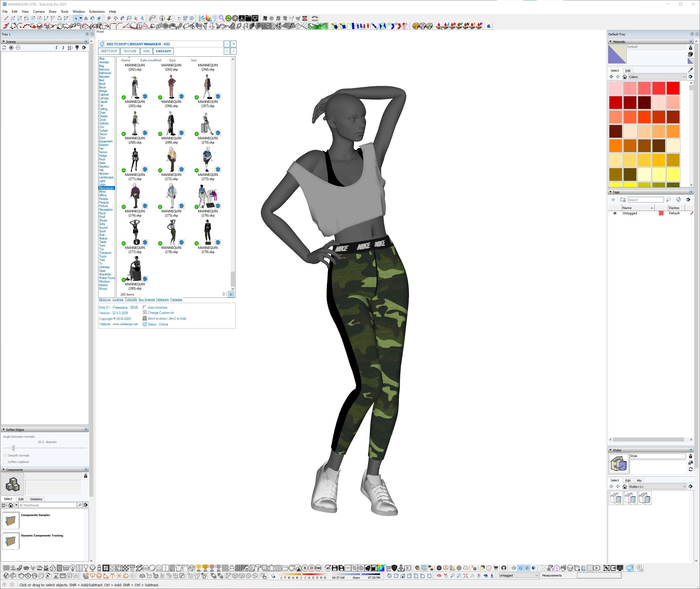Click the add scene plus icon
The height and width of the screenshot is (589, 700).
[11, 48]
